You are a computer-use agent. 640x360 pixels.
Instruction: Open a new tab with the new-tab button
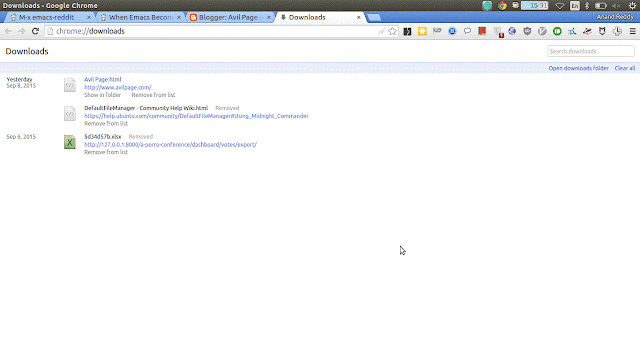pyautogui.click(x=374, y=18)
